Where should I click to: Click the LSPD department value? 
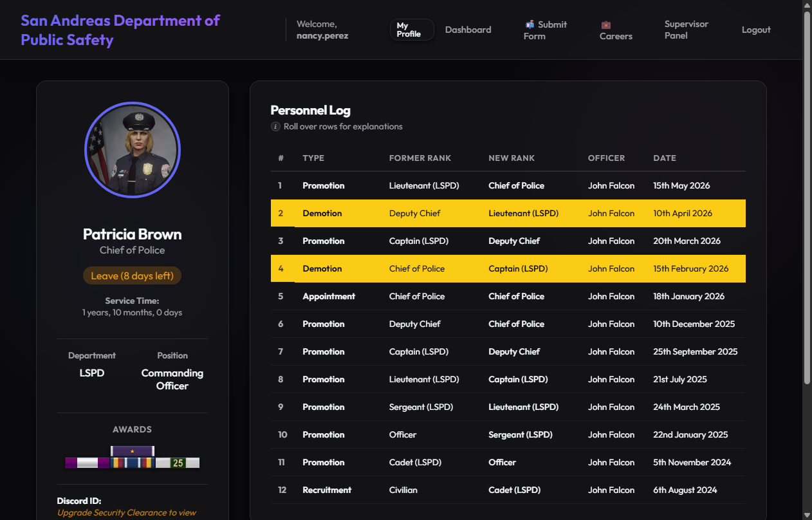[92, 373]
